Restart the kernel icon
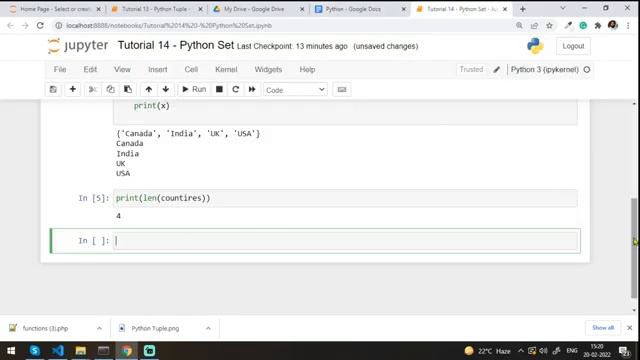The image size is (640, 360). click(236, 89)
